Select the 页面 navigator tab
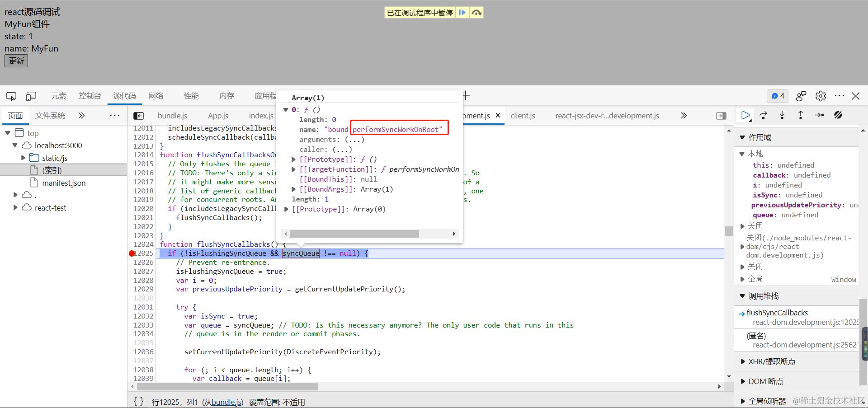Viewport: 868px width, 408px height. pyautogui.click(x=15, y=116)
